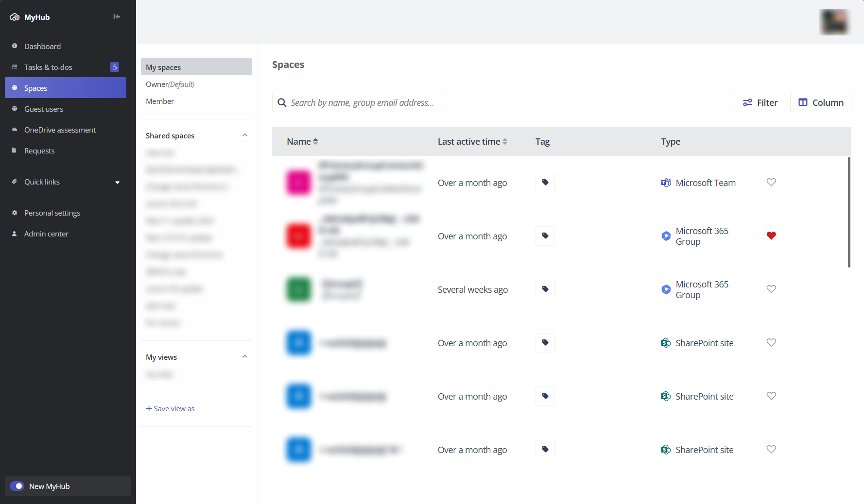Collapse the My views section
The image size is (864, 504).
[x=245, y=357]
